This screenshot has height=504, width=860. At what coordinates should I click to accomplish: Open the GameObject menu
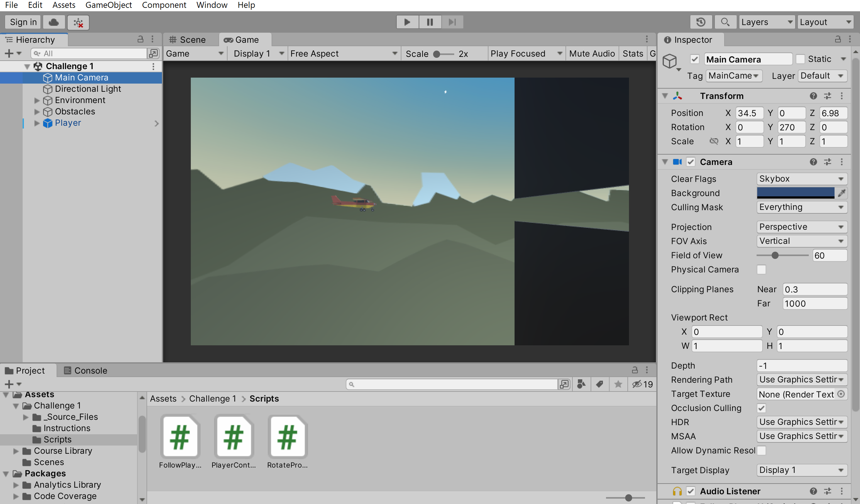point(108,5)
